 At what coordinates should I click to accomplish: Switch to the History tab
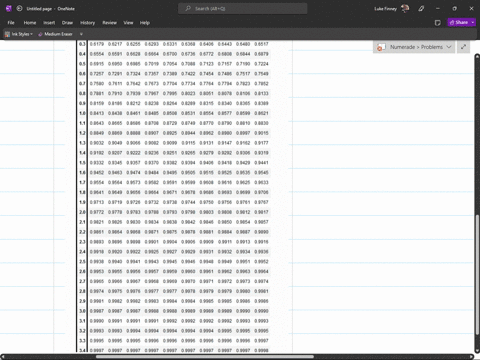87,23
